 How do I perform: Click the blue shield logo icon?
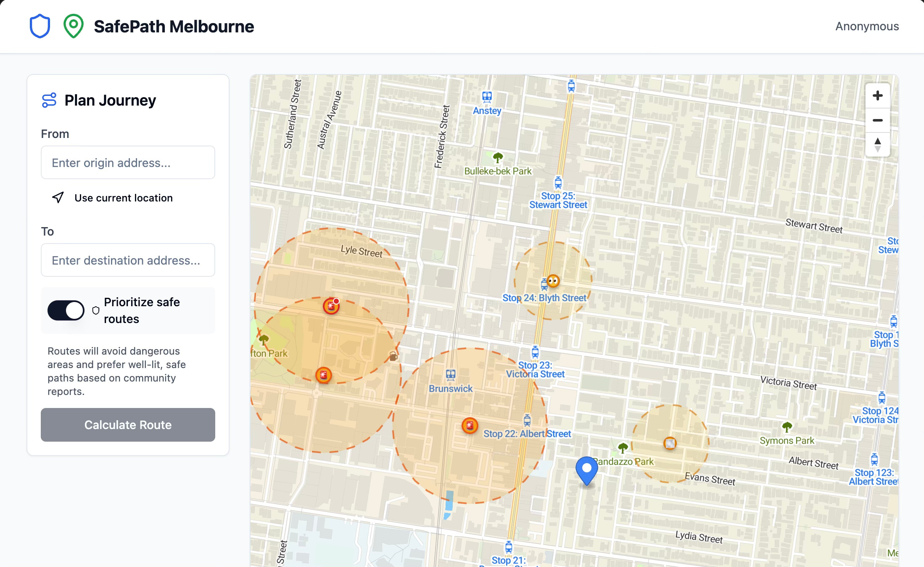[x=40, y=26]
